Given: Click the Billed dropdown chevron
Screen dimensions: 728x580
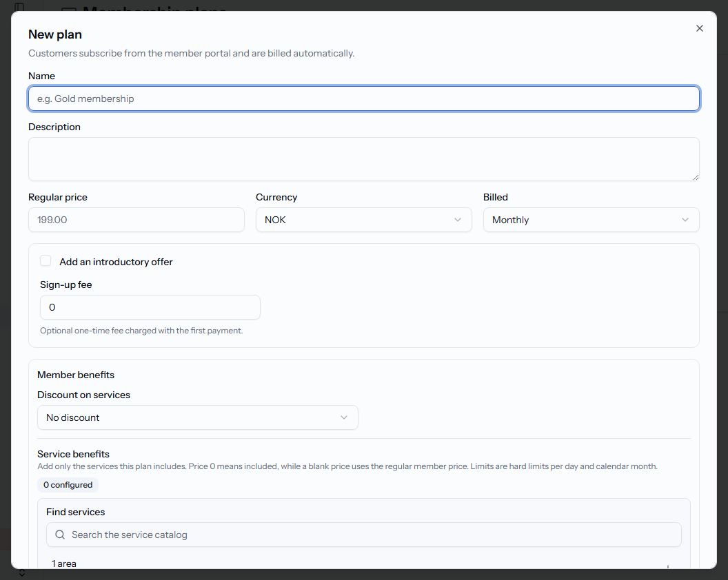Looking at the screenshot, I should click(685, 220).
